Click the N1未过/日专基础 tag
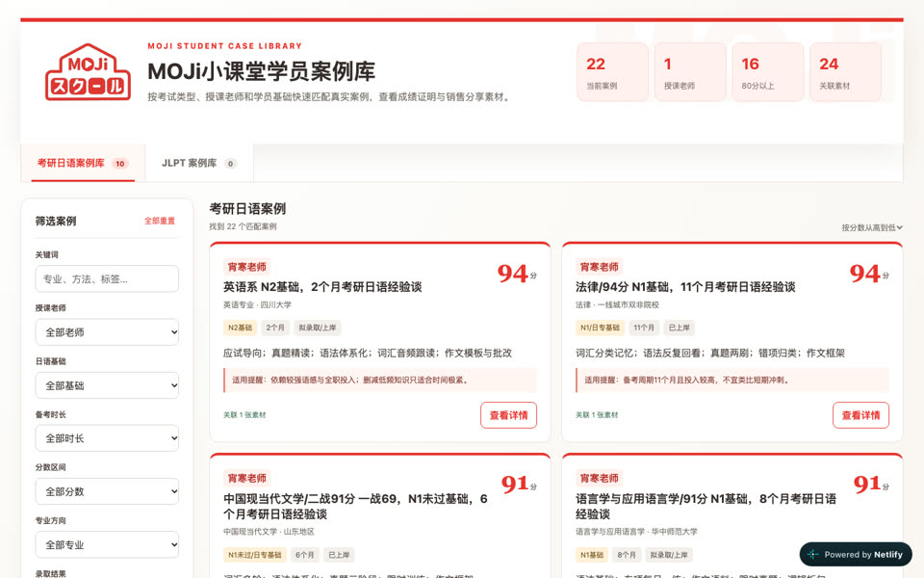This screenshot has width=924, height=578. click(254, 555)
